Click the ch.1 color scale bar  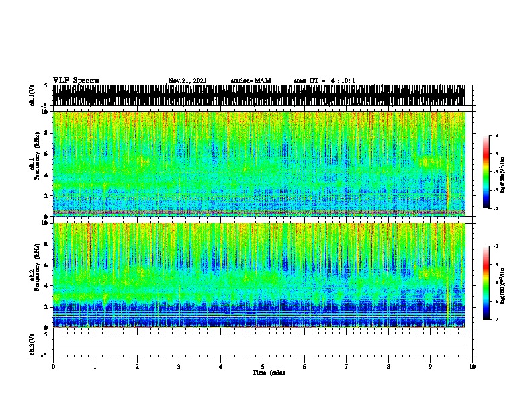[x=486, y=172]
